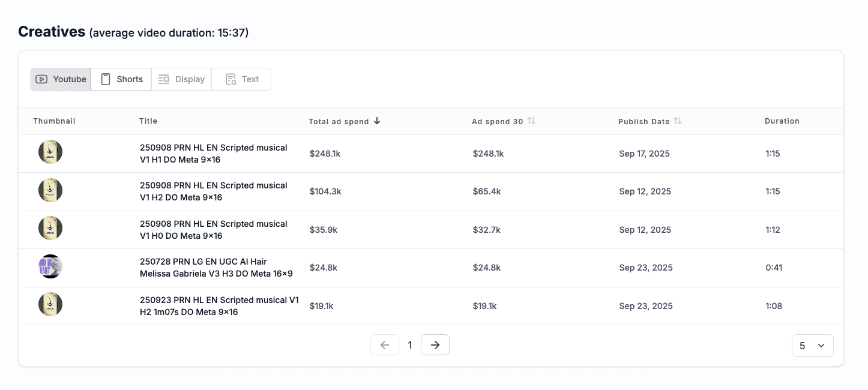Viewport: 868px width, 390px height.
Task: Click the Total ad spend sort arrow
Action: click(377, 121)
